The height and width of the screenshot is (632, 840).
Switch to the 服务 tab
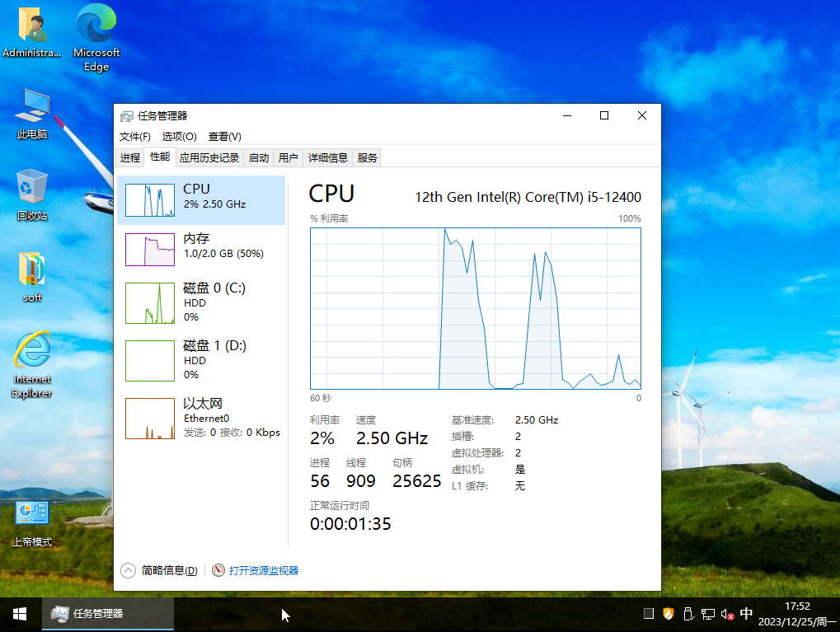[367, 158]
